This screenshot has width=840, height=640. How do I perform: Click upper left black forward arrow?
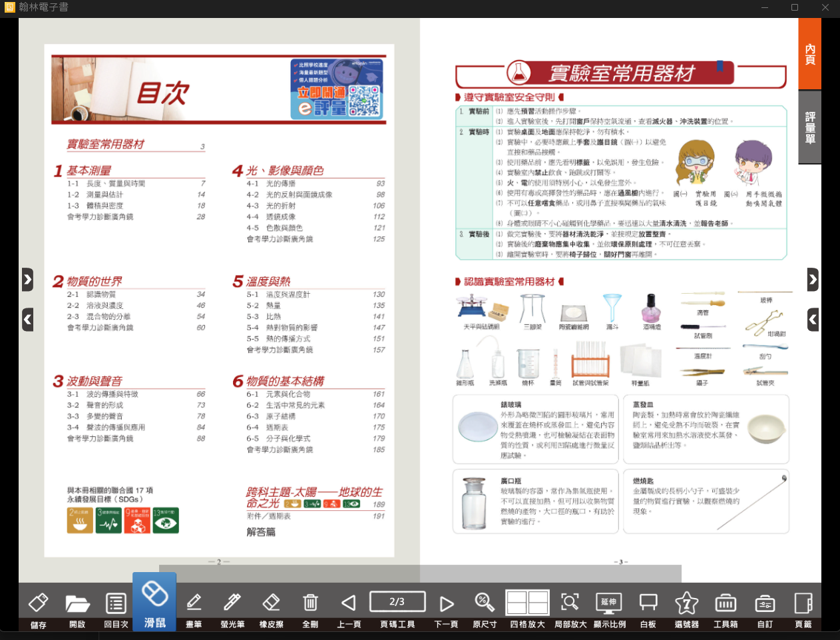[x=27, y=280]
